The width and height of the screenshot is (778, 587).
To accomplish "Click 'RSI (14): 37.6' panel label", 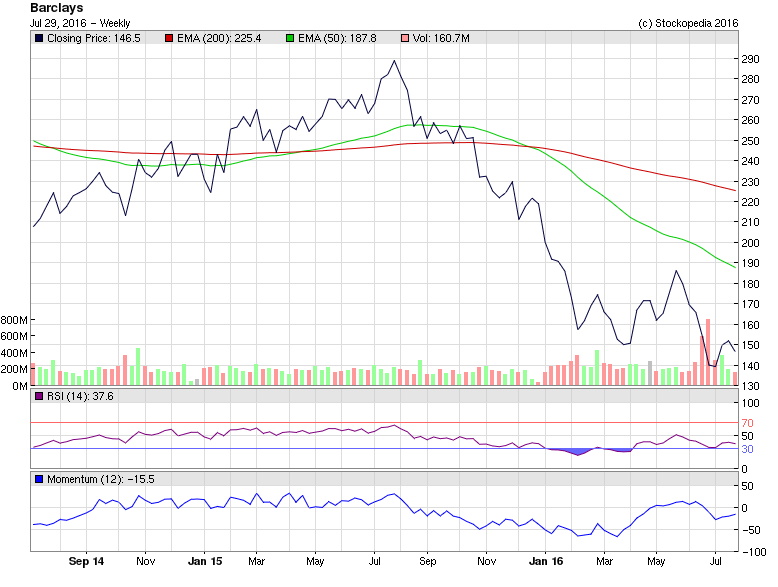I will 80,396.
